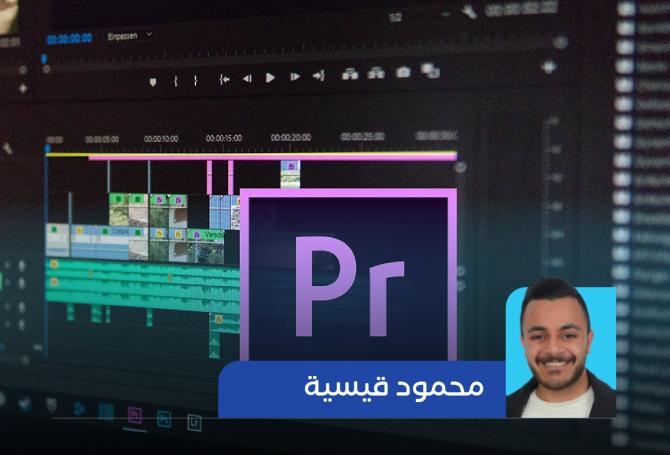Click the Extract button in monitor controls
The image size is (670, 455).
point(376,73)
